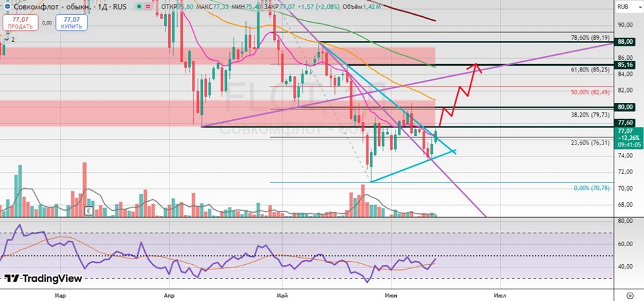The height and width of the screenshot is (301, 644).
Task: Click the Апр date on time axis
Action: tap(168, 296)
